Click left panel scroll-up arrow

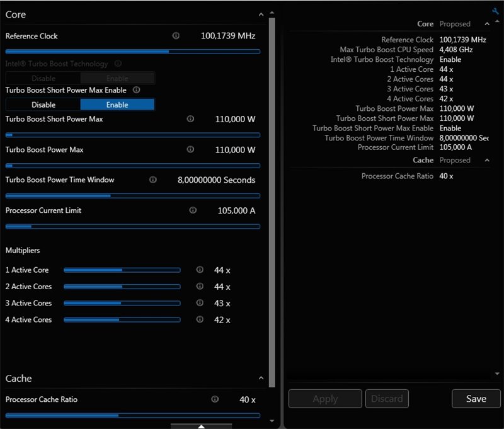pos(272,13)
